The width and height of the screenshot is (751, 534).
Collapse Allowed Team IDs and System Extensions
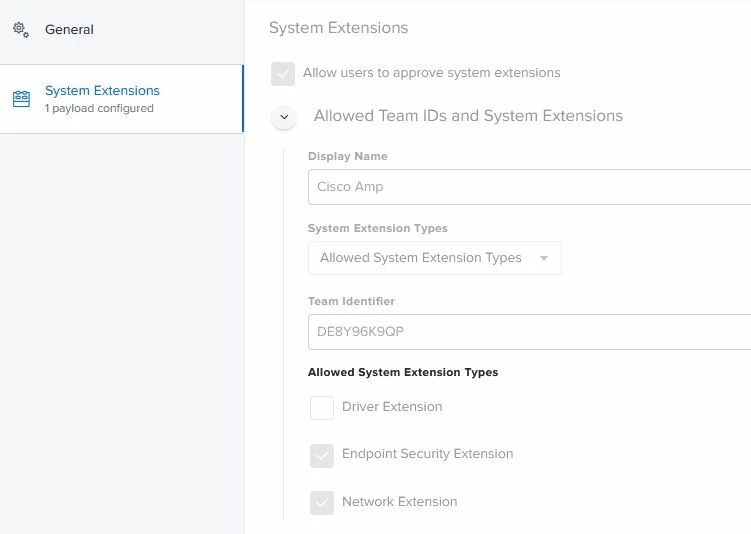pos(284,117)
